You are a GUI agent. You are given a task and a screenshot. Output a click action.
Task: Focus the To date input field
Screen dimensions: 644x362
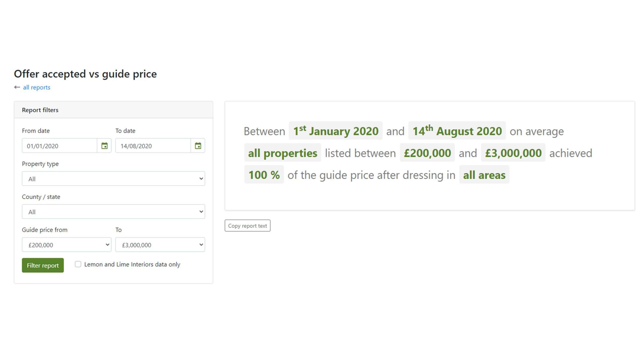[x=153, y=146]
